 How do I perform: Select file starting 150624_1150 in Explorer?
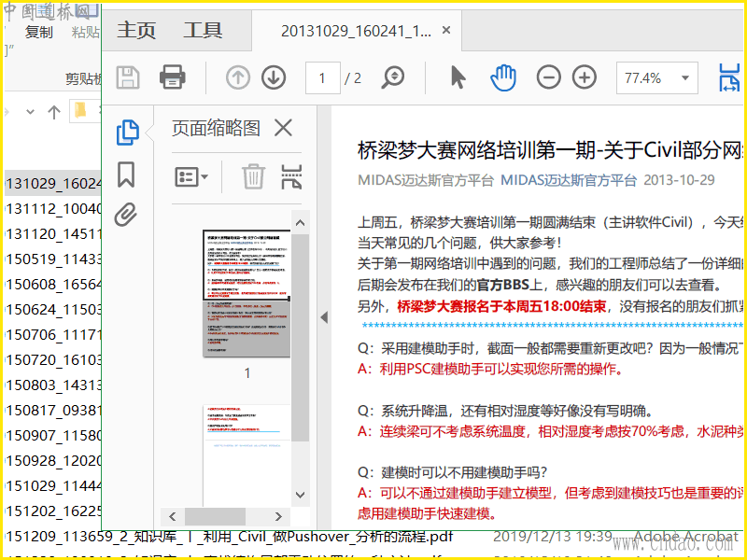click(x=53, y=310)
